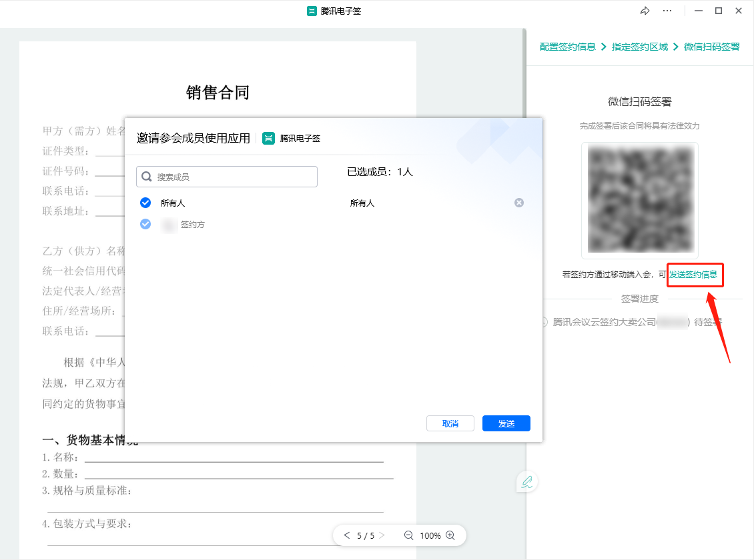The width and height of the screenshot is (754, 560).
Task: Toggle the 签约方 member checkbox
Action: [145, 224]
